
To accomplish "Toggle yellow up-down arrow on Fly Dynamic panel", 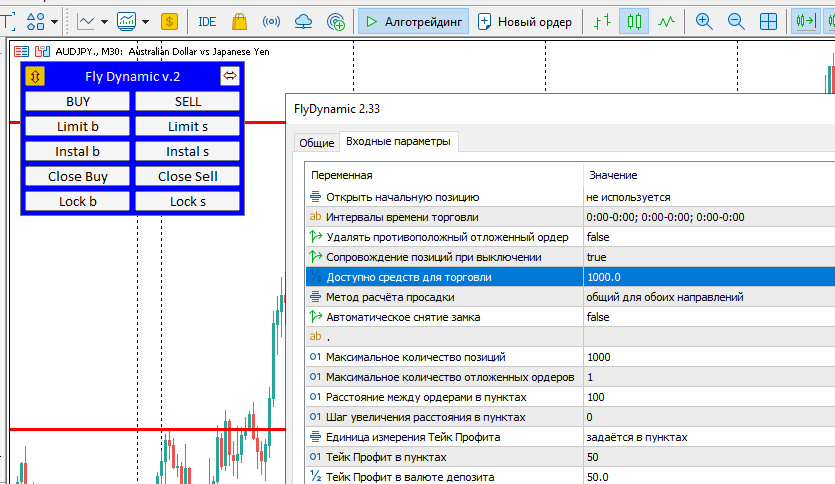I will coord(35,75).
